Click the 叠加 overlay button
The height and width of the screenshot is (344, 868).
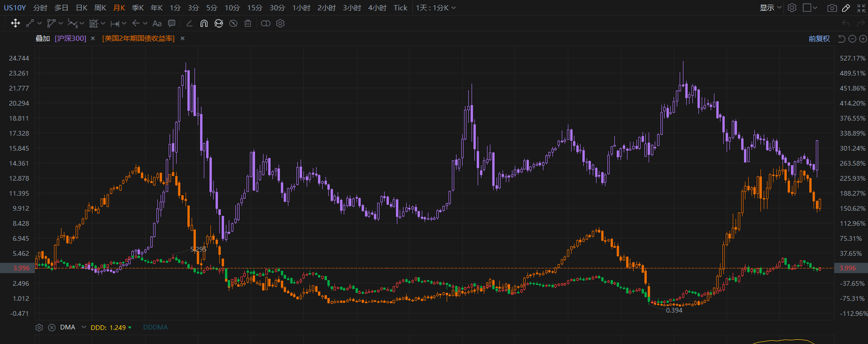pos(43,39)
